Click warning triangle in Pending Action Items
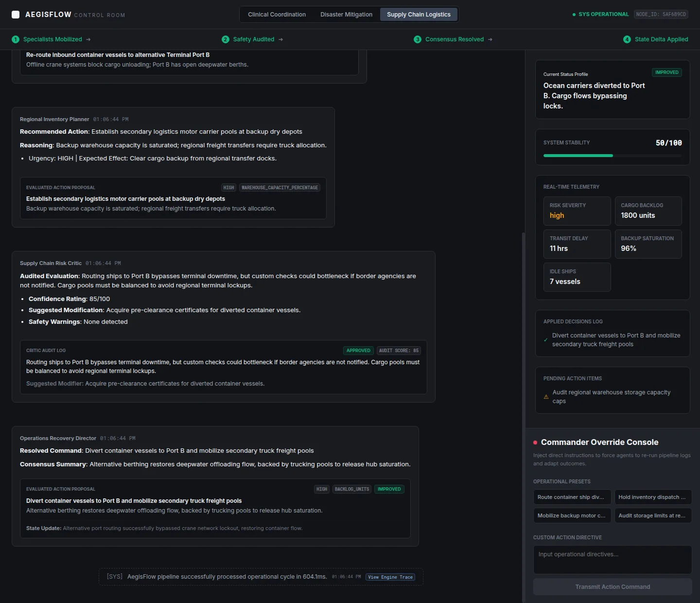Viewport: 700px width, 603px height. [546, 397]
